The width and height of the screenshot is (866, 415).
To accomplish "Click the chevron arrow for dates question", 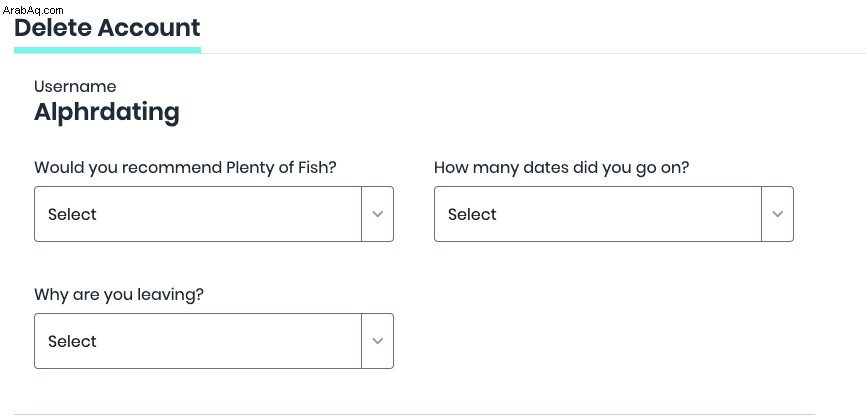I will coord(778,214).
